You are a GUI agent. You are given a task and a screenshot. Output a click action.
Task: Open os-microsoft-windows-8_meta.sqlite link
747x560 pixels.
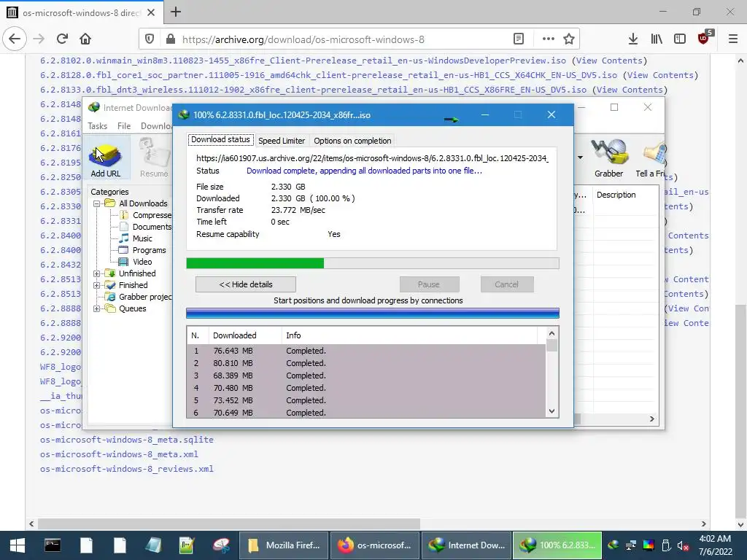pos(127,440)
